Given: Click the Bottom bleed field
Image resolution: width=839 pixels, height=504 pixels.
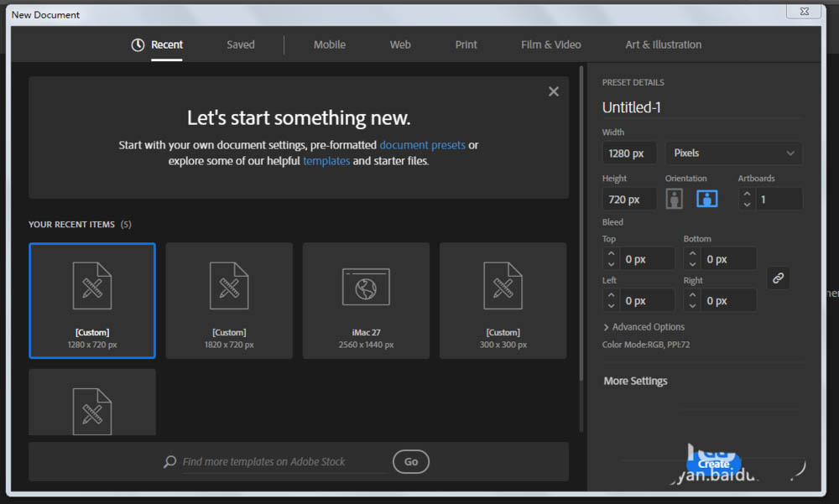Looking at the screenshot, I should [729, 259].
